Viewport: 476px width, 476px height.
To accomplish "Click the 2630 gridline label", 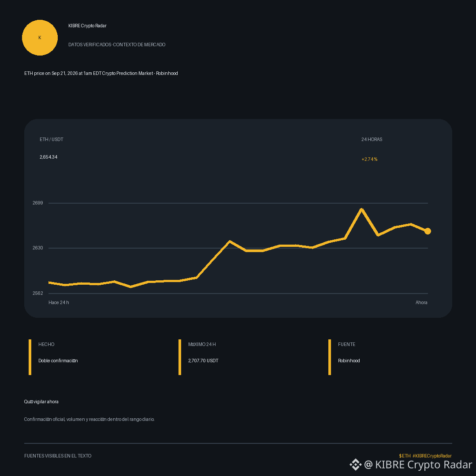I will pos(38,248).
